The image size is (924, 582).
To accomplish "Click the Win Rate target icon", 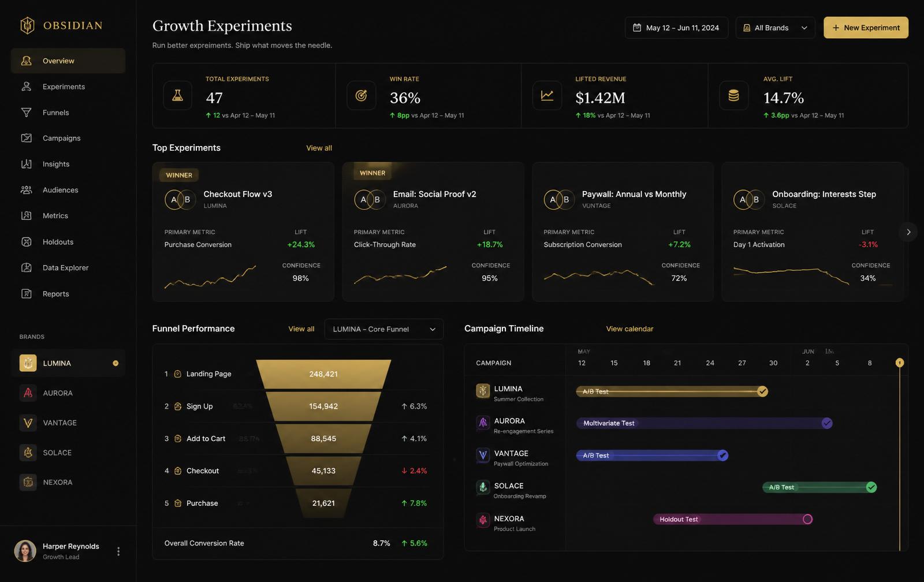I will 362,95.
